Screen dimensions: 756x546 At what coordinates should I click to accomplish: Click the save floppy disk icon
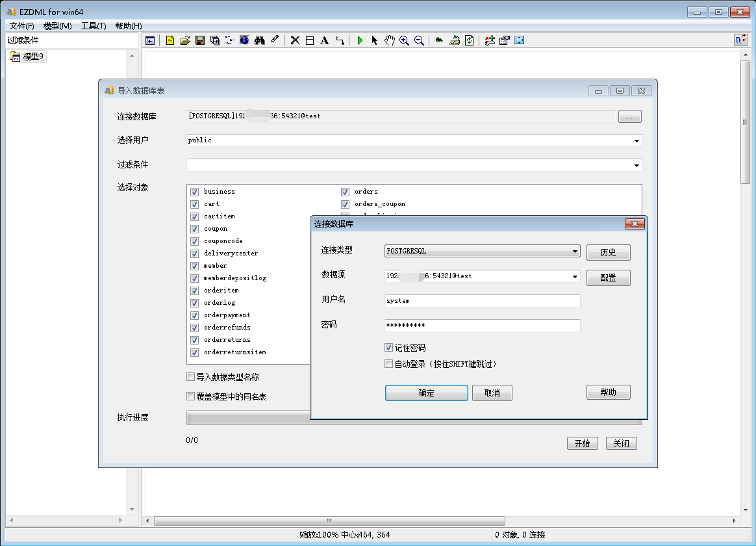[x=200, y=40]
